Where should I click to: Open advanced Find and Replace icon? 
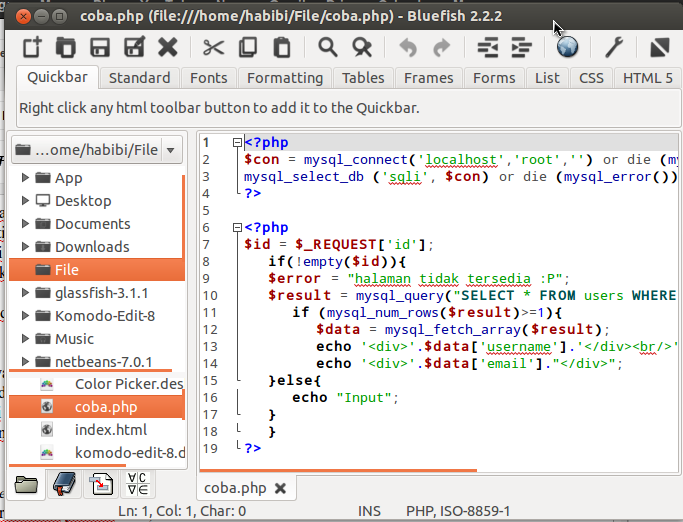(362, 47)
